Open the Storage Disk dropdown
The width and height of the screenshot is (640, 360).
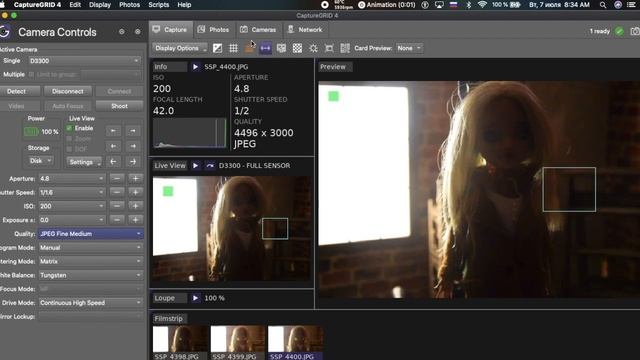[40, 161]
